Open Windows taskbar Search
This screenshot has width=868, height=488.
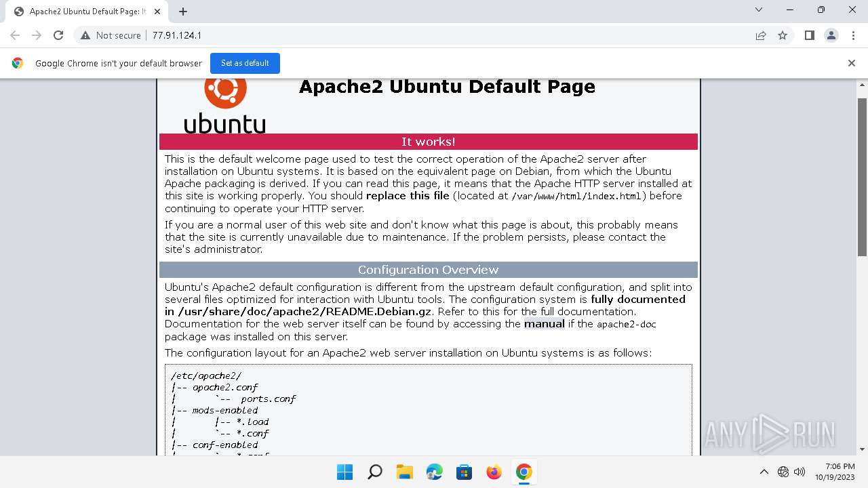[x=374, y=472]
